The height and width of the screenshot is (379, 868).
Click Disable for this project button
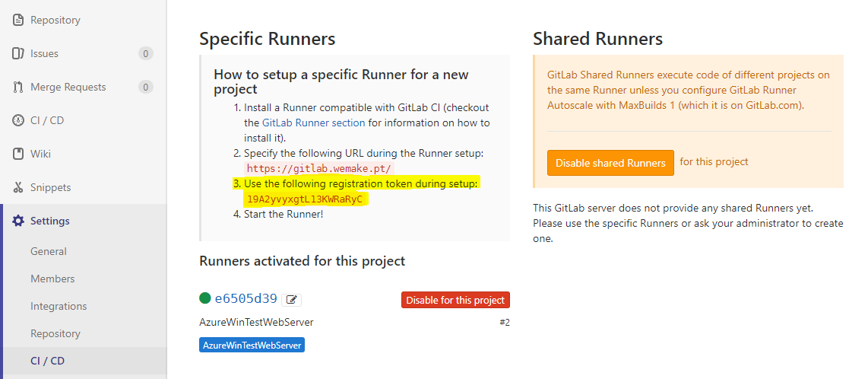[x=455, y=301]
